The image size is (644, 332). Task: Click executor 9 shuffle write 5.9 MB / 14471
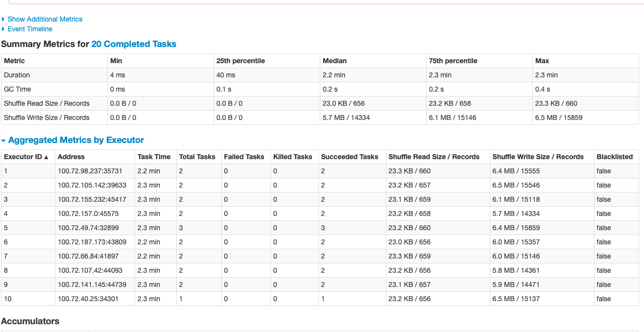click(516, 285)
